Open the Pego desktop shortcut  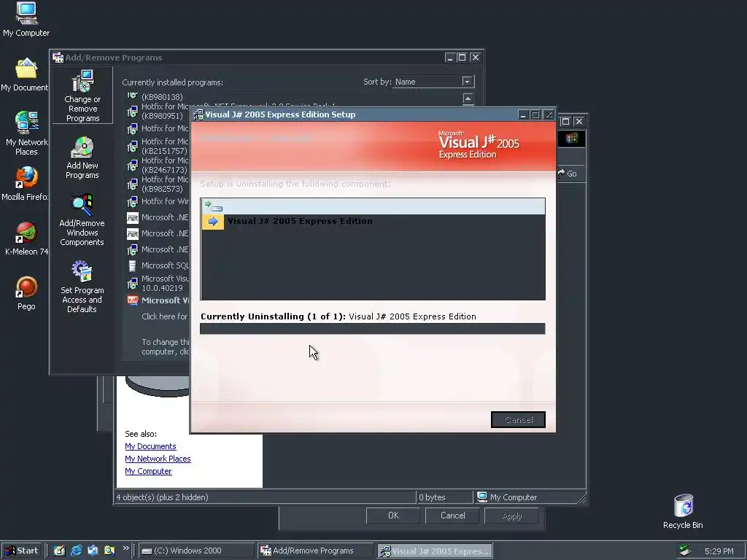pos(26,293)
